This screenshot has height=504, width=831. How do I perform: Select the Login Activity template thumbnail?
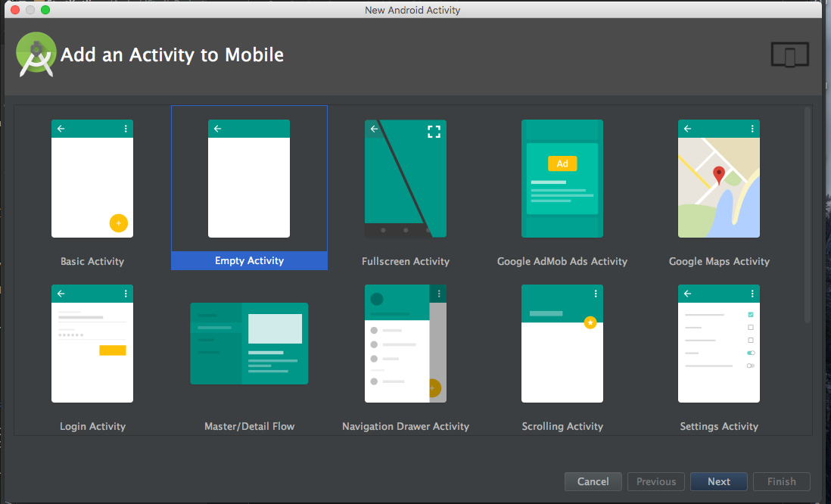click(92, 344)
